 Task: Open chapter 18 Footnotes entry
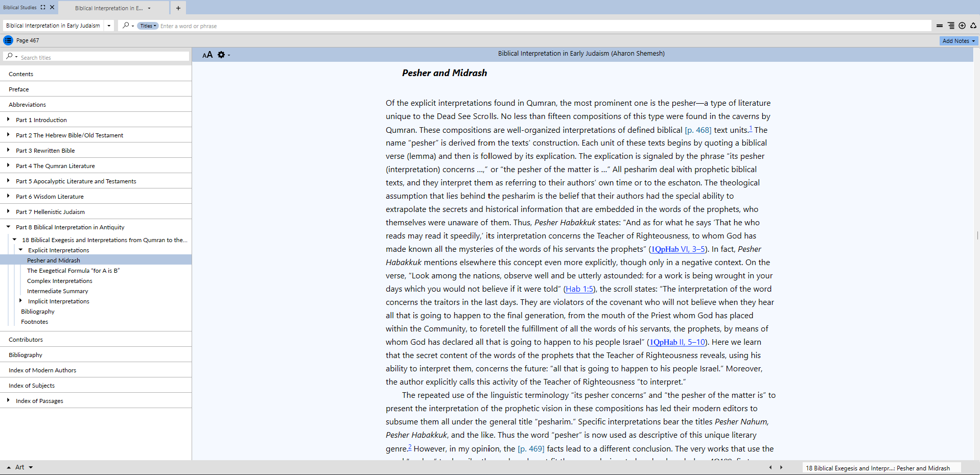35,322
